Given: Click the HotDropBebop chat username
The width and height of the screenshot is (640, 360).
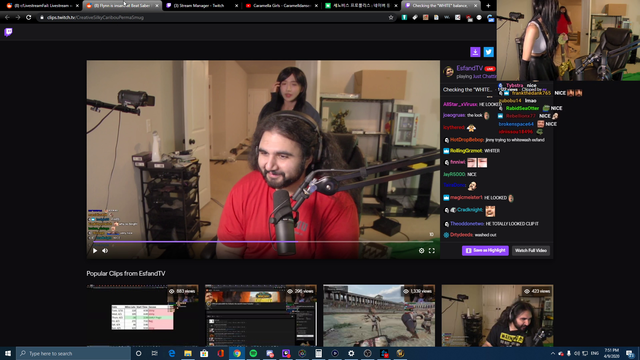Looking at the screenshot, I should pyautogui.click(x=467, y=140).
